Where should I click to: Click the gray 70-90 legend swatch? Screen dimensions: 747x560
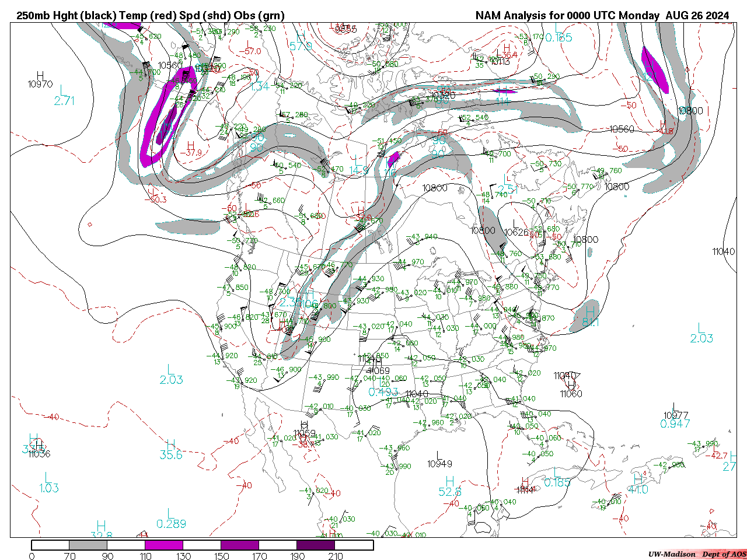pos(88,545)
